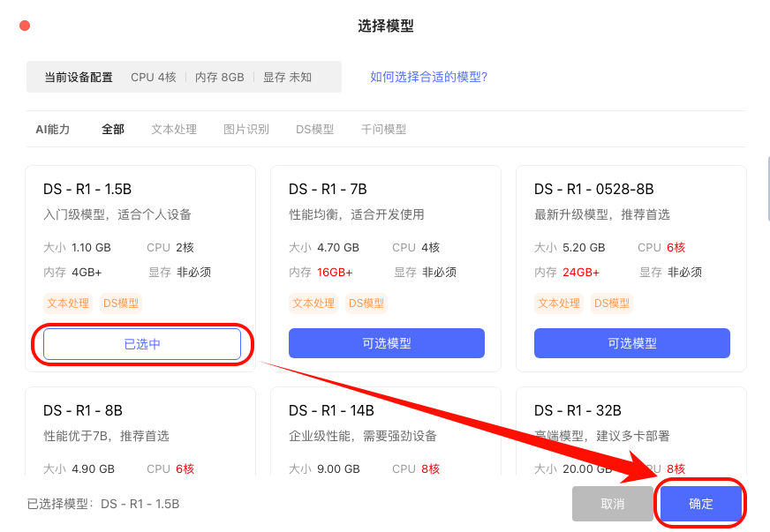Image resolution: width=770 pixels, height=532 pixels.
Task: Click the 16GB+ memory value
Action: point(335,273)
